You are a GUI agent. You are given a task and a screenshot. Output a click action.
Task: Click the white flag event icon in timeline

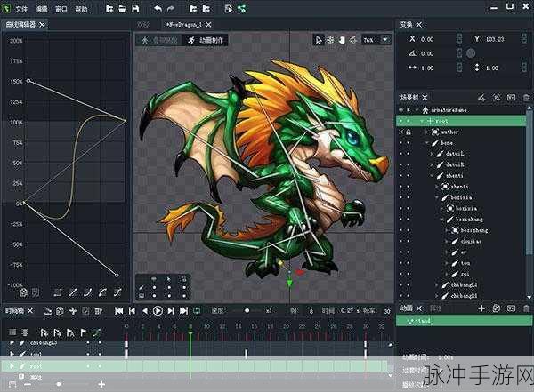tap(84, 332)
